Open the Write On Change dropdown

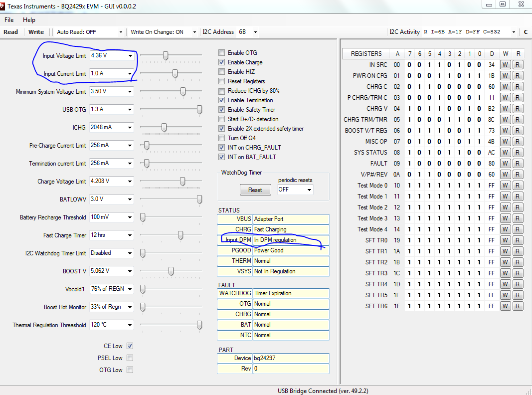point(194,32)
